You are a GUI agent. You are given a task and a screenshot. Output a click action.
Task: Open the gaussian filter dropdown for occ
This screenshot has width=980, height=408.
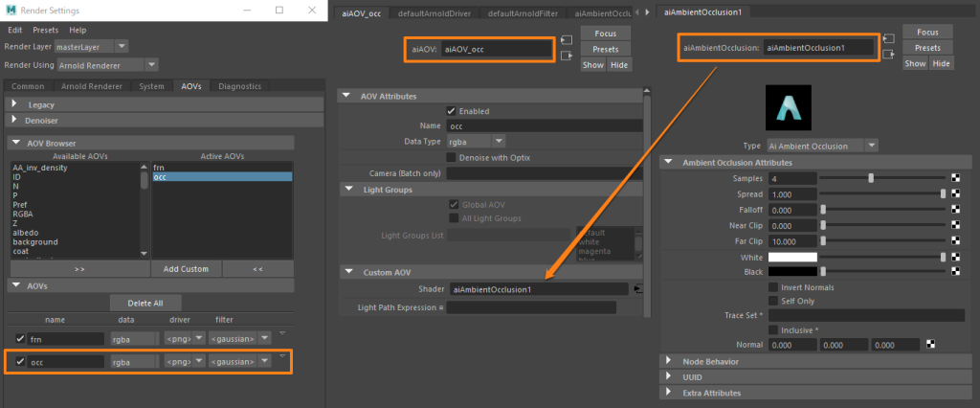pyautogui.click(x=240, y=362)
